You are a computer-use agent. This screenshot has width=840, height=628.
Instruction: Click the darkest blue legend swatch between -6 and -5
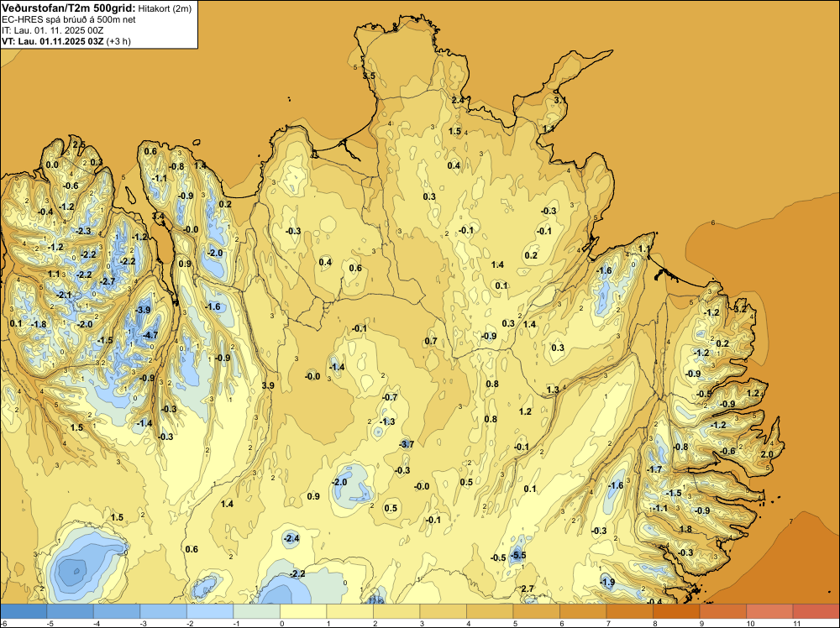(x=24, y=611)
